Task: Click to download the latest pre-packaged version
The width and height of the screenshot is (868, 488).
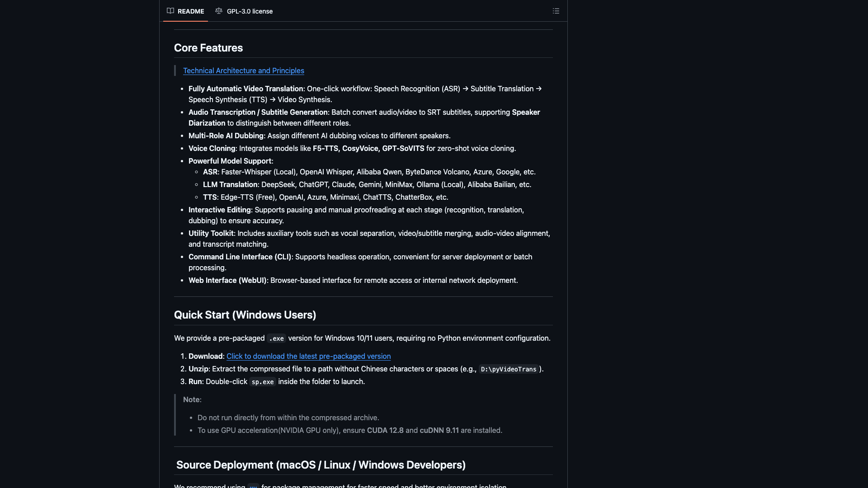Action: point(308,356)
